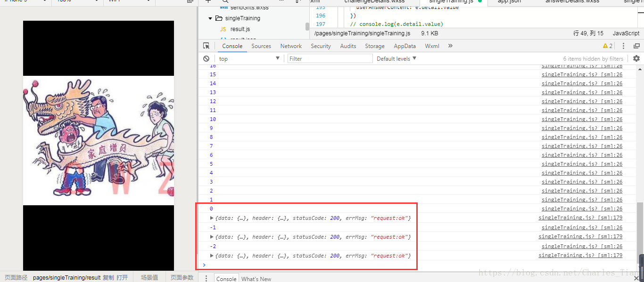
Task: Click logged value 14 in console
Action: [x=213, y=83]
